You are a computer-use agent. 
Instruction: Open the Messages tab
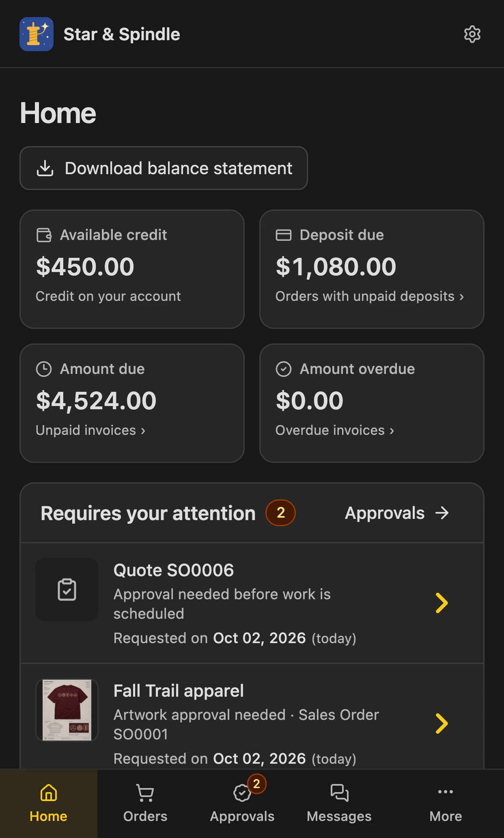point(339,803)
